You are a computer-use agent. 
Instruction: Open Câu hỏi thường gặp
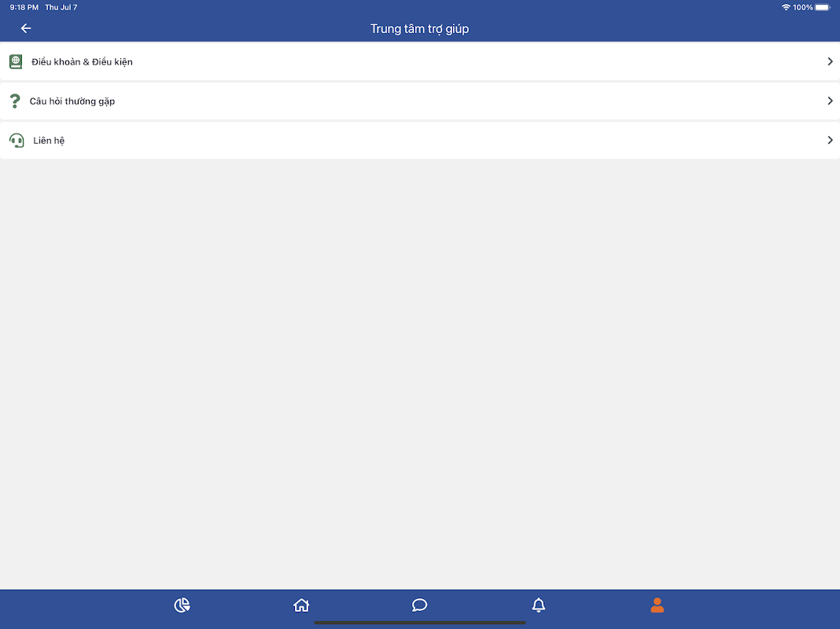point(420,101)
